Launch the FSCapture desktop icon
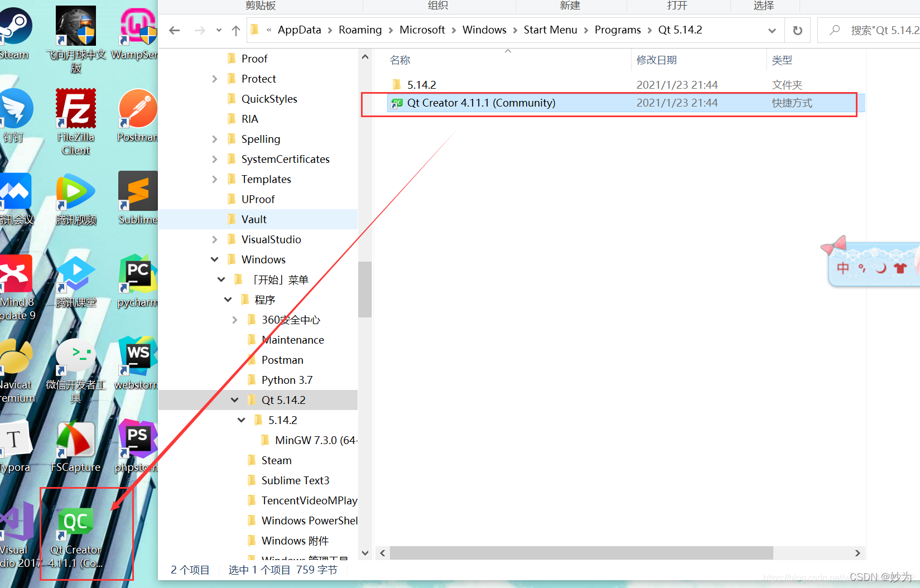Screen dimensions: 920x588 coord(76,446)
